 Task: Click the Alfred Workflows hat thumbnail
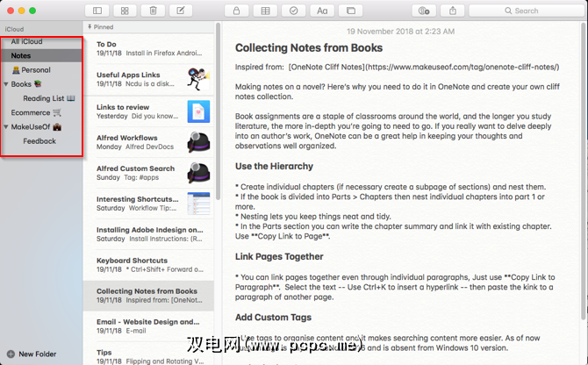[198, 142]
